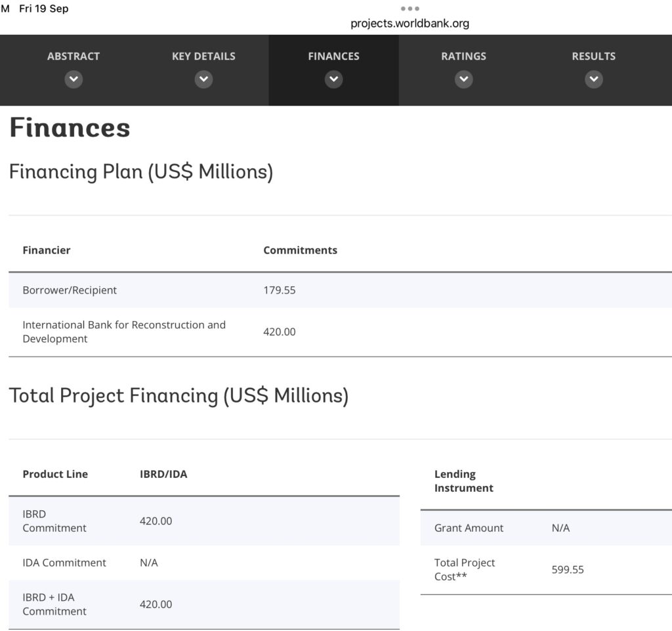The width and height of the screenshot is (672, 631).
Task: Click the Product Line column header
Action: 55,474
